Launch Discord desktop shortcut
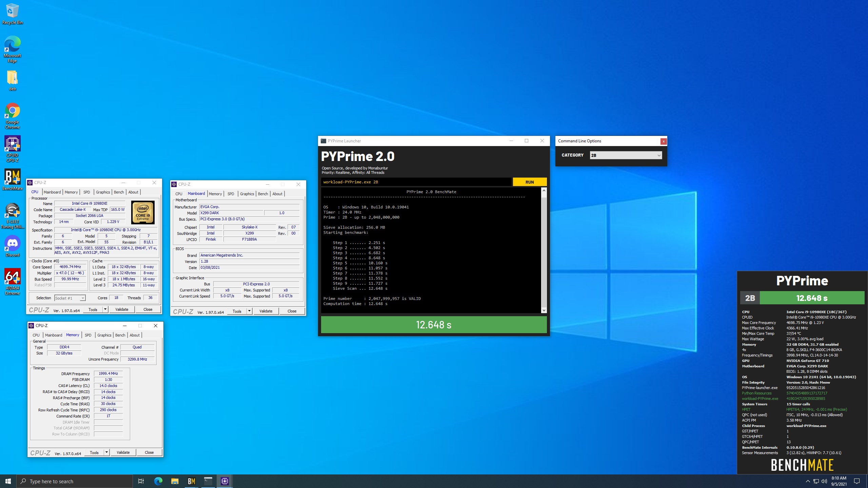The width and height of the screenshot is (868, 488). (13, 246)
